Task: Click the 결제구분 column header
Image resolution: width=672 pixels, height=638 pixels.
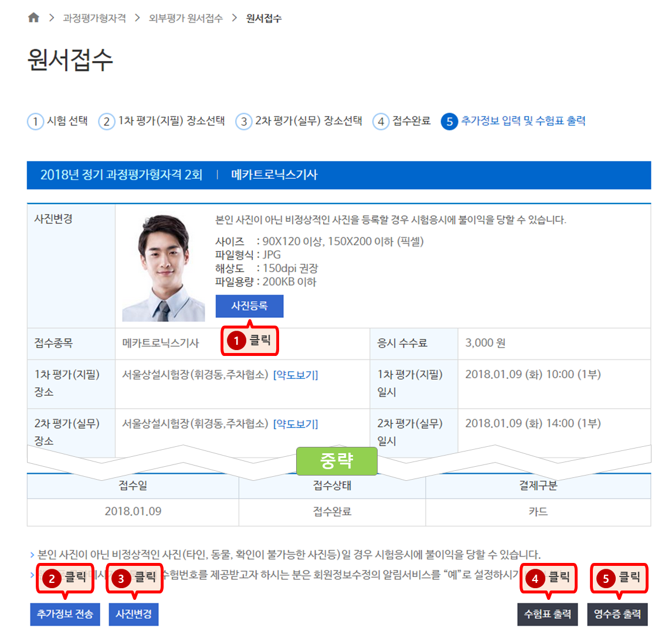Action: tap(538, 486)
